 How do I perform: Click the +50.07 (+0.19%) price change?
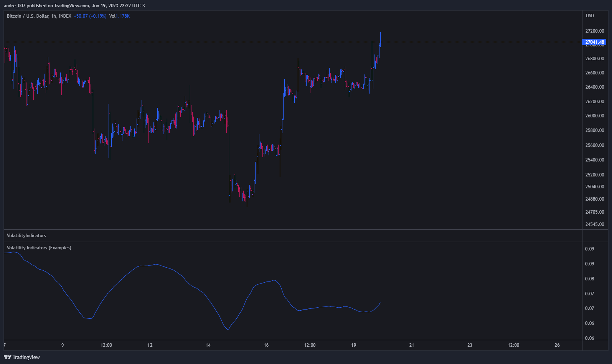point(90,16)
